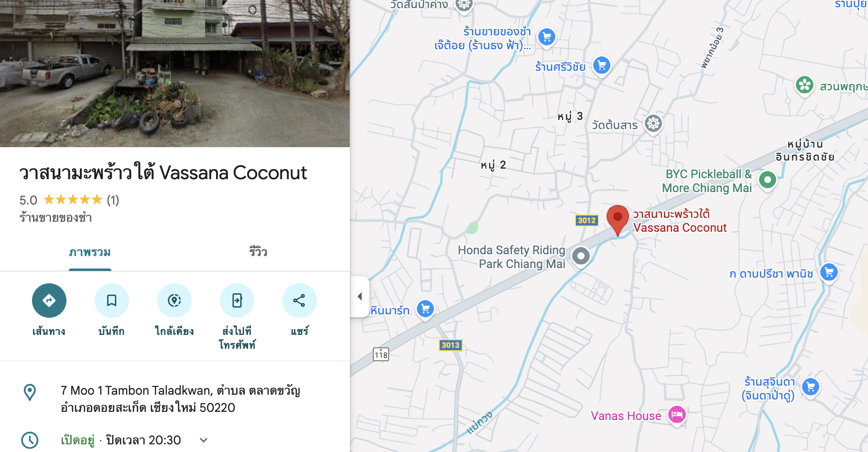Collapse the side panel with arrow
Viewport: 868px width, 452px height.
360,296
